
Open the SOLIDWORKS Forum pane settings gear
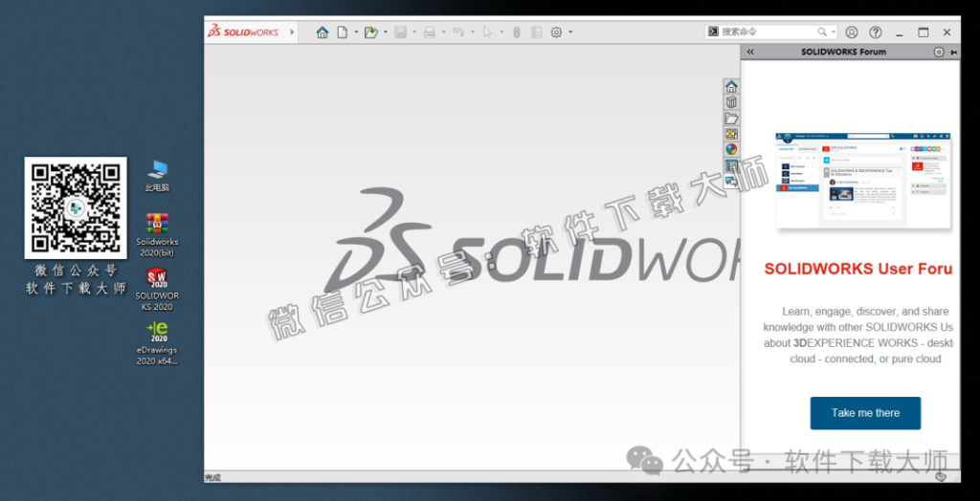click(939, 52)
